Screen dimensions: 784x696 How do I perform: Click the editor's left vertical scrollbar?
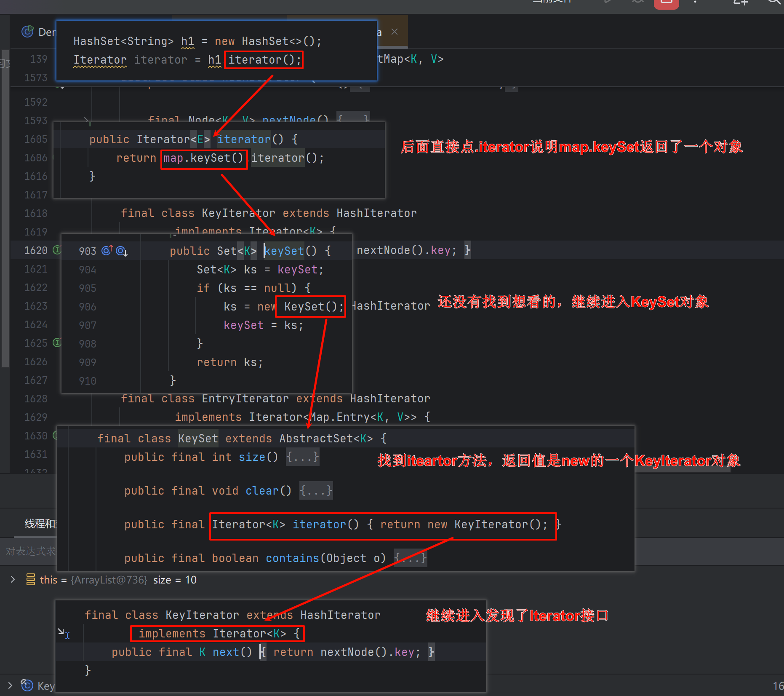point(5,211)
